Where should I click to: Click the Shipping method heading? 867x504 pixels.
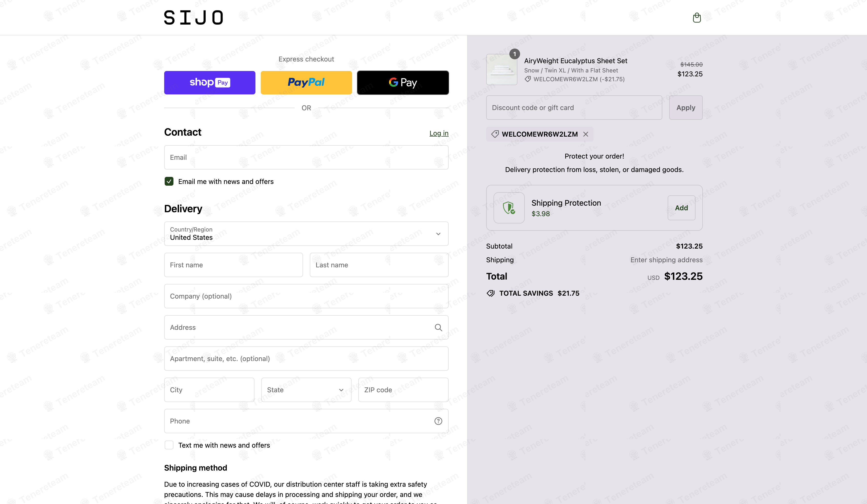[195, 468]
